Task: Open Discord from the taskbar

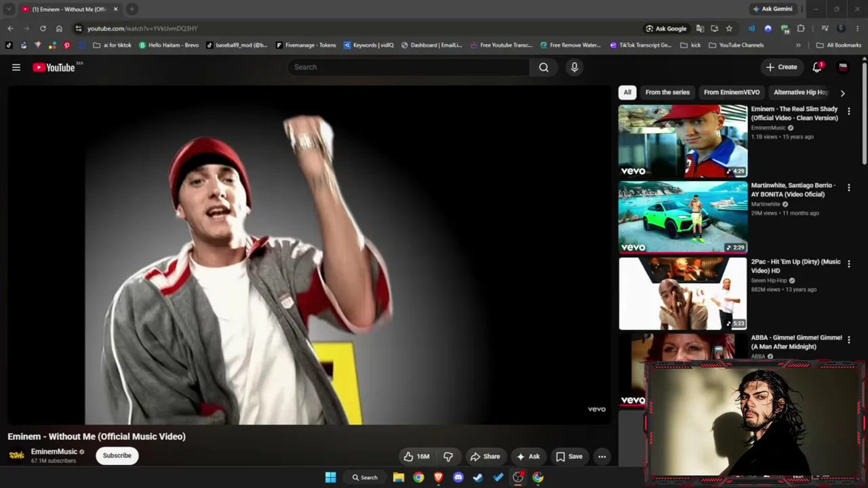Action: coord(458,477)
